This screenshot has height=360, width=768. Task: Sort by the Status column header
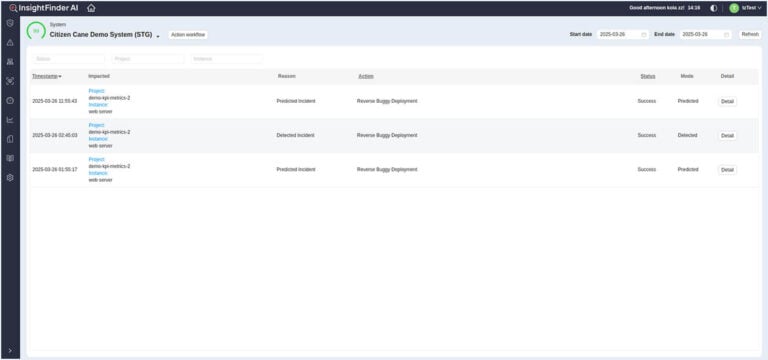(x=648, y=76)
